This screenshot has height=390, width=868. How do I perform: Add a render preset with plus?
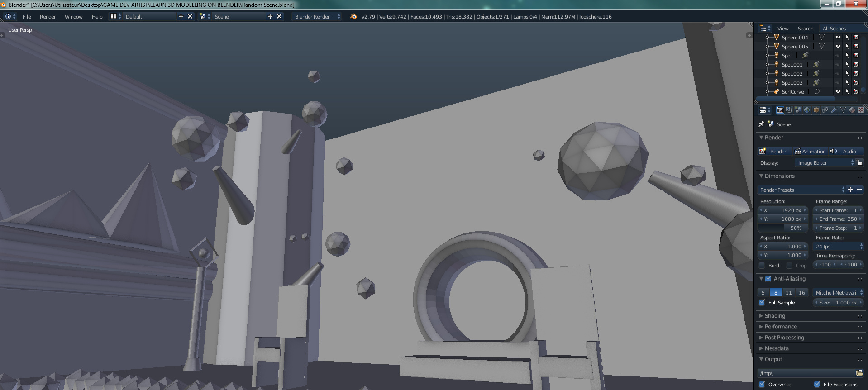pos(850,190)
